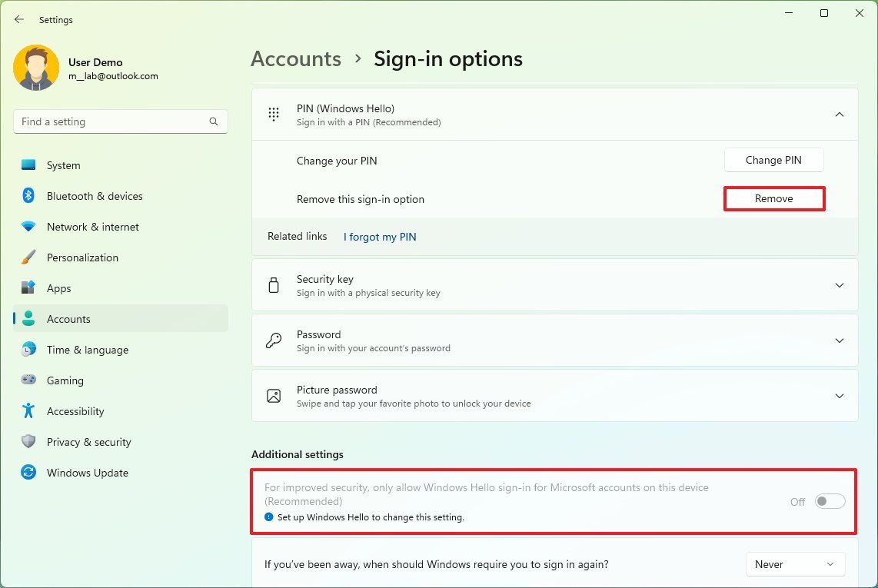This screenshot has height=588, width=878.
Task: Expand the Picture password section
Action: tap(840, 395)
